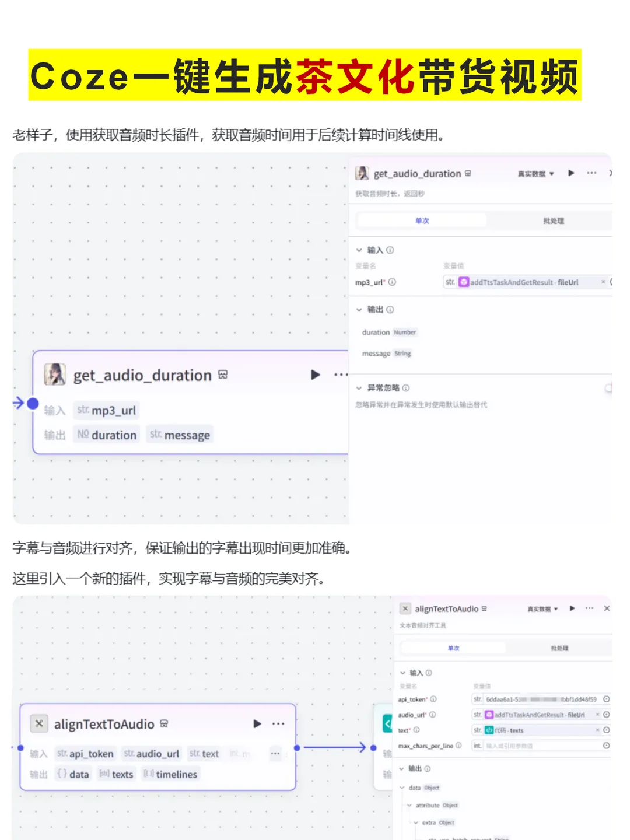Screen dimensions: 630x840
Task: Collapse data Object tree node
Action: pyautogui.click(x=402, y=788)
